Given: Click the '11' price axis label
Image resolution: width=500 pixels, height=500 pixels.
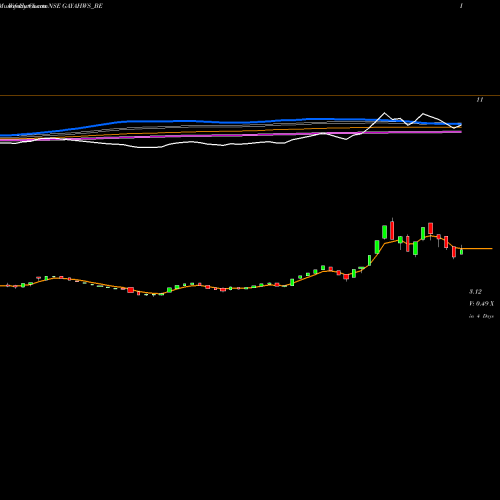Looking at the screenshot, I should 480,100.
